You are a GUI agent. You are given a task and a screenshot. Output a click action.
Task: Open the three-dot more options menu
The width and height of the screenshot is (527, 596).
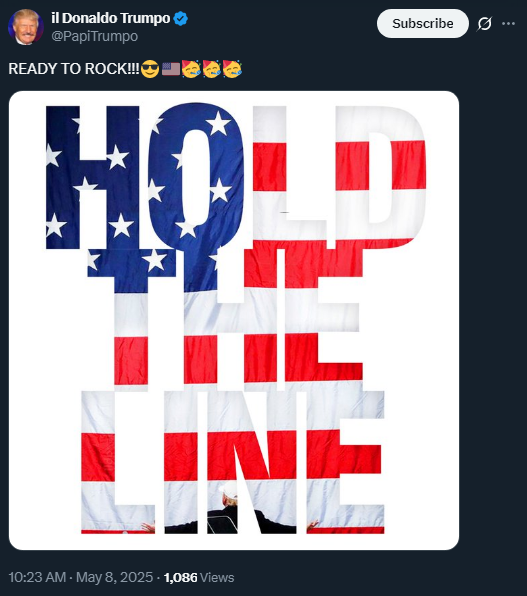pyautogui.click(x=508, y=24)
